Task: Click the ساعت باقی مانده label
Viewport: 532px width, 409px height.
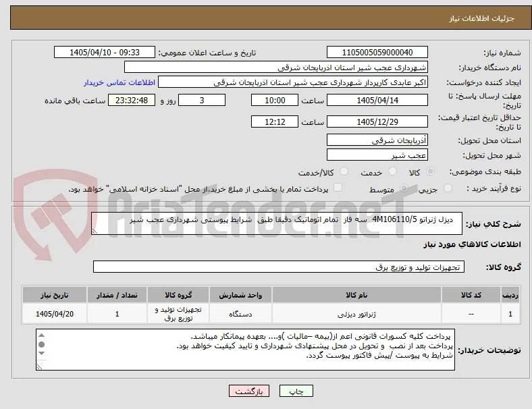Action: pyautogui.click(x=75, y=101)
